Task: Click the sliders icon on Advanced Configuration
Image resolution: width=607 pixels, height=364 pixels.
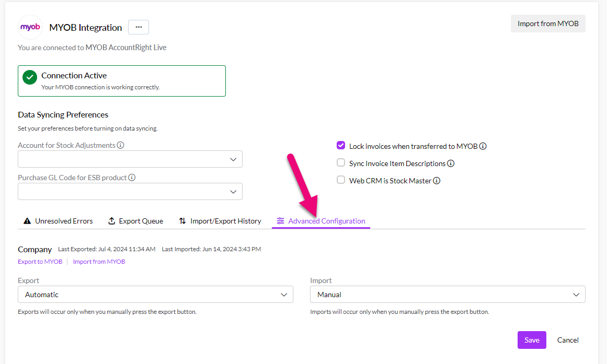Action: click(x=280, y=221)
